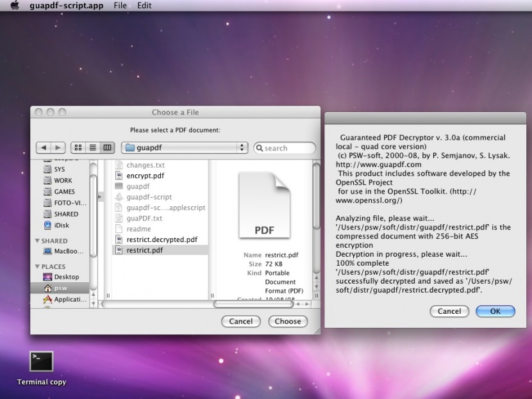Open the guapdf-script.app application menu

tap(67, 5)
